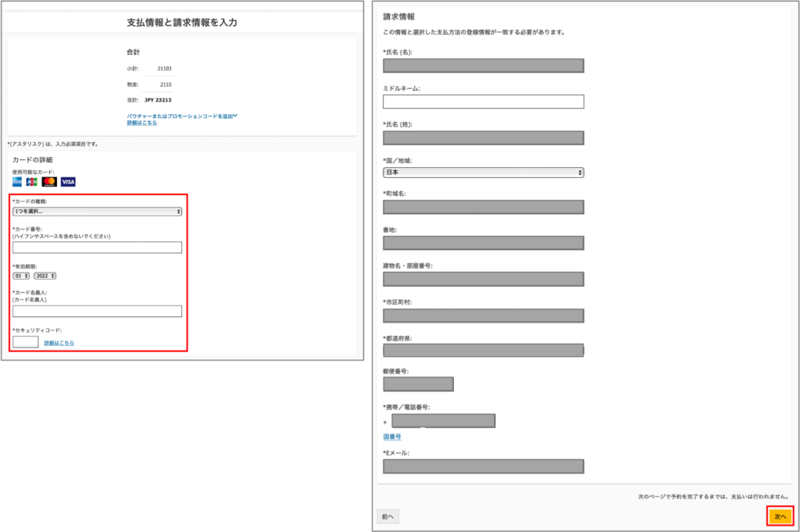Focus the カード名義人 input field

[97, 311]
